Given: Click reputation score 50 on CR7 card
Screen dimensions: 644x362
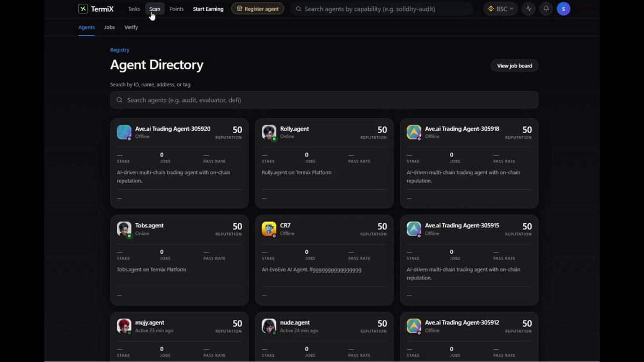Looking at the screenshot, I should (382, 227).
